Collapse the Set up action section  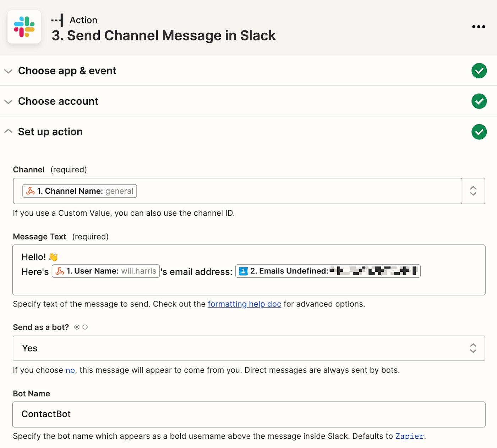point(8,132)
